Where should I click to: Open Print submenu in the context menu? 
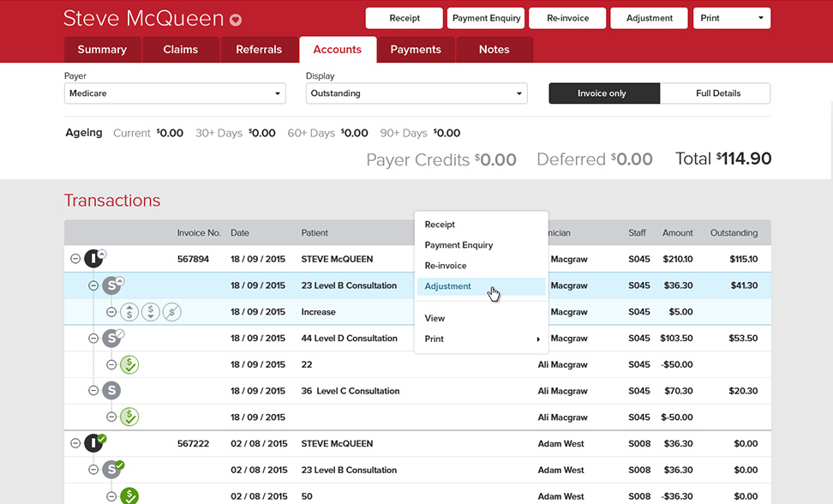click(x=480, y=339)
